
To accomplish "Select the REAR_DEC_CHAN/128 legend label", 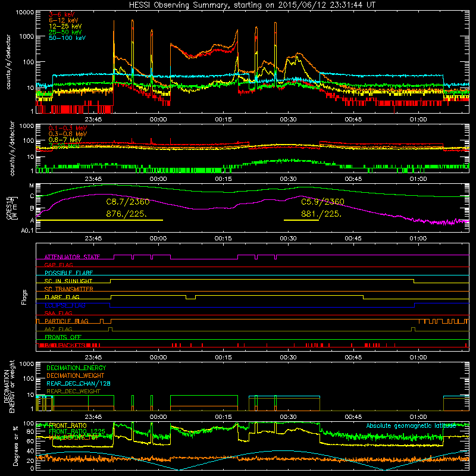I will (79, 384).
